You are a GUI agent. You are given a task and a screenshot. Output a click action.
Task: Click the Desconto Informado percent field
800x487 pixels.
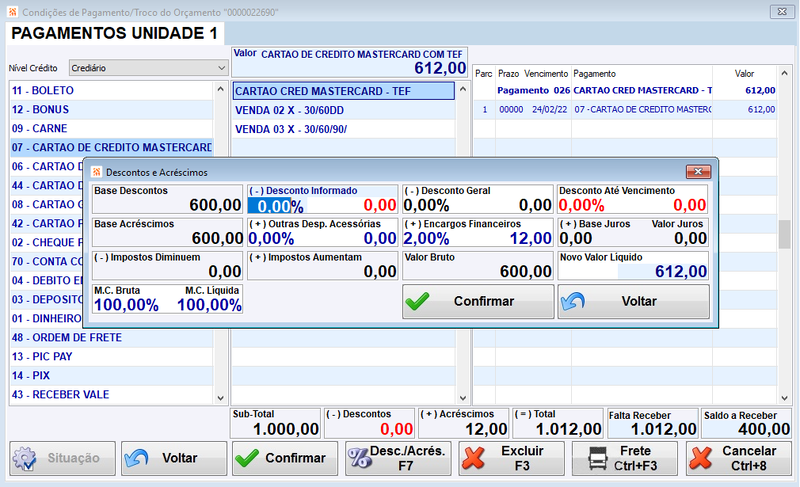276,206
